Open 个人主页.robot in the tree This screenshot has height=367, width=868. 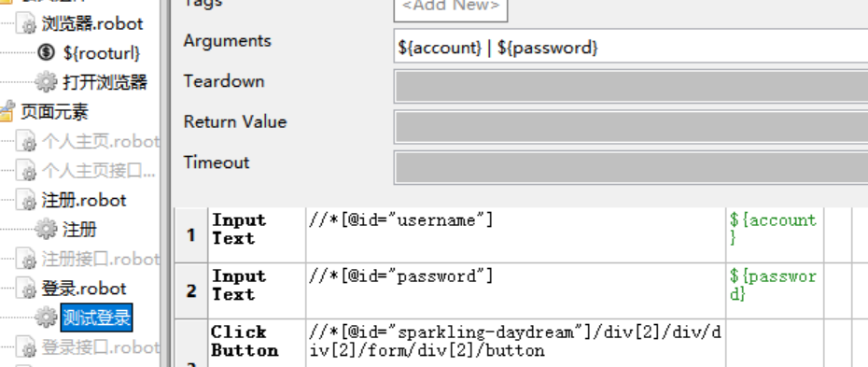[x=101, y=142]
